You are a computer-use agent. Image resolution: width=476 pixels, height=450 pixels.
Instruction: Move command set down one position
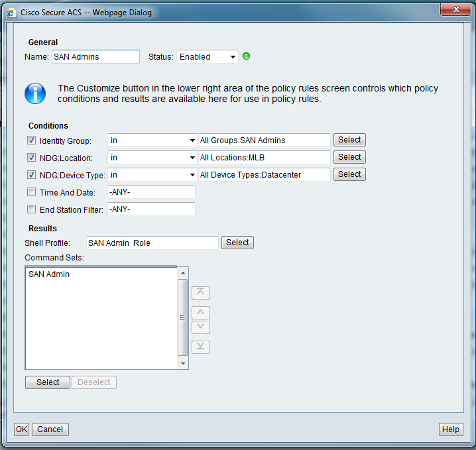(201, 327)
